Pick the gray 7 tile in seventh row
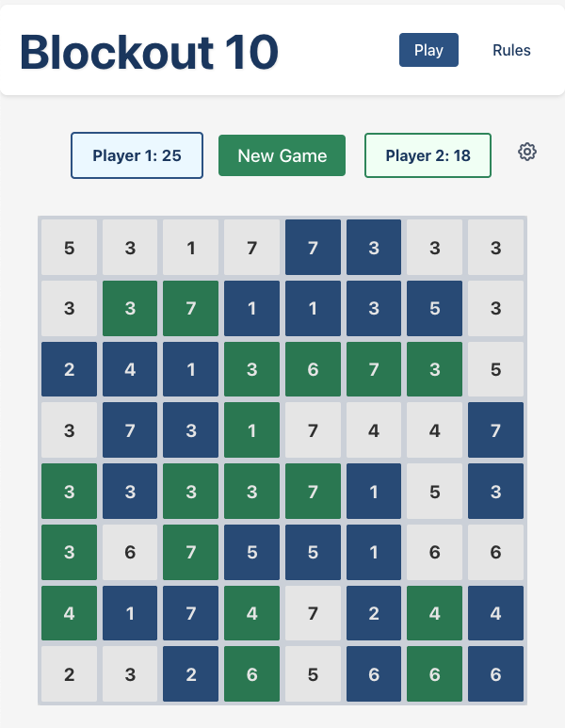The height and width of the screenshot is (728, 565). pyautogui.click(x=313, y=613)
